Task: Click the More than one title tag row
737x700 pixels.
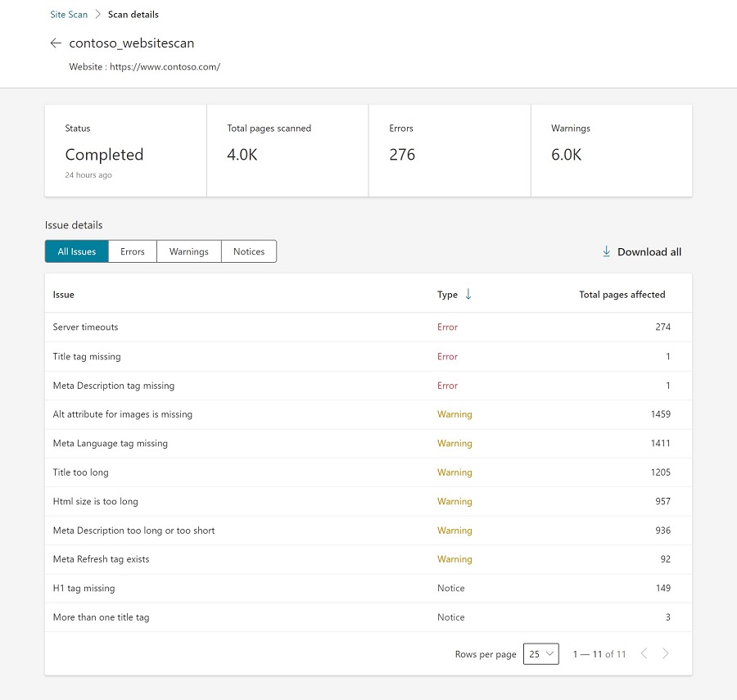Action: tap(101, 617)
